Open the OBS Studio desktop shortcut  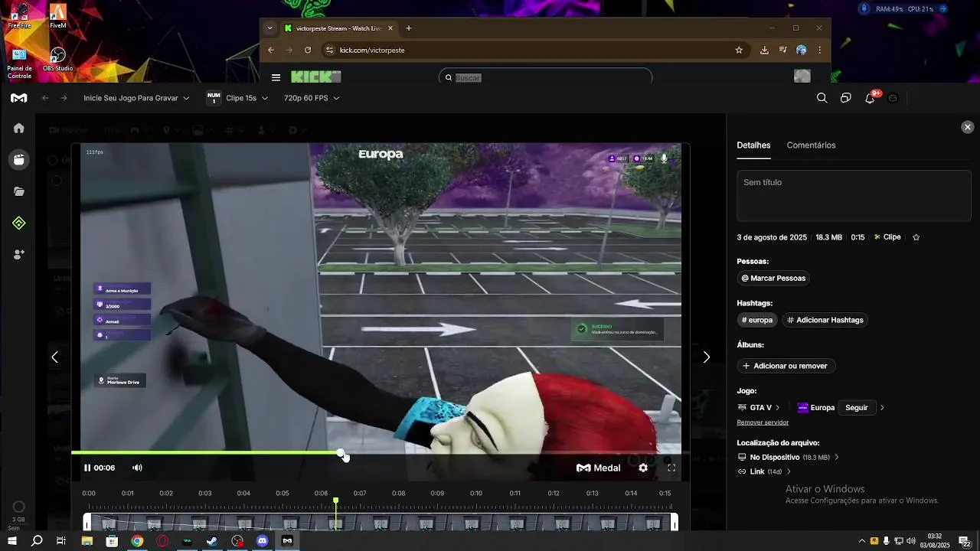(57, 60)
